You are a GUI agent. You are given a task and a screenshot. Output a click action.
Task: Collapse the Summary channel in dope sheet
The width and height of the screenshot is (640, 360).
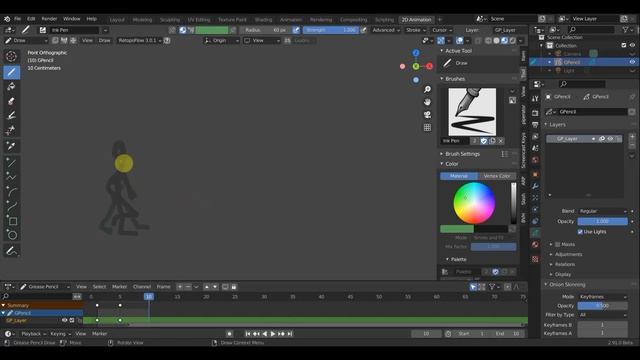pos(3,305)
